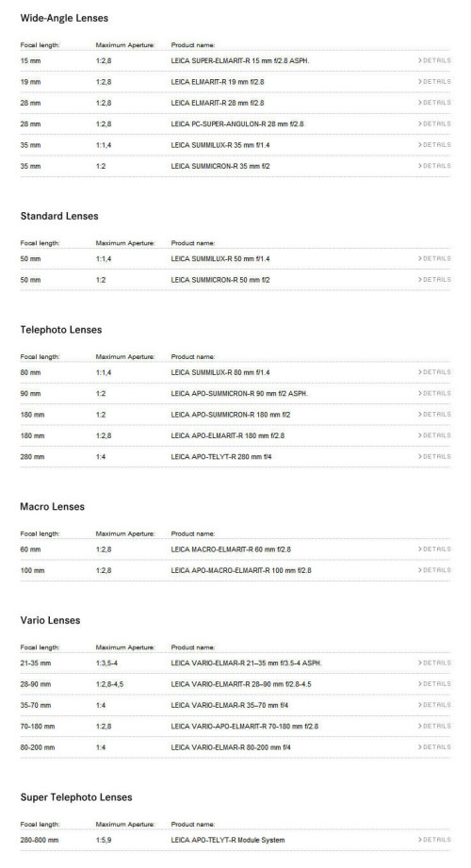The image size is (471, 868).
Task: Open details for Summicron-R 35 mm f/2
Action: 434,166
